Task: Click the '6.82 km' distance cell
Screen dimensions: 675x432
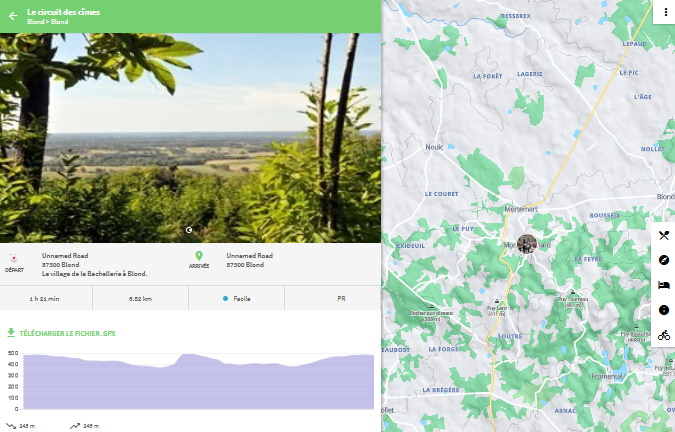Action: tap(140, 298)
